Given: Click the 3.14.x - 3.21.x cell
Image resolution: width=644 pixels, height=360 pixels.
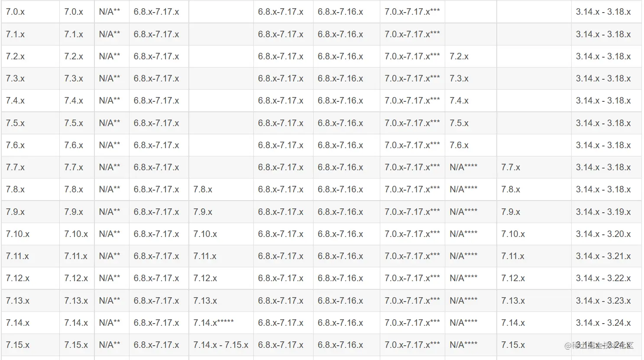Looking at the screenshot, I should [603, 256].
